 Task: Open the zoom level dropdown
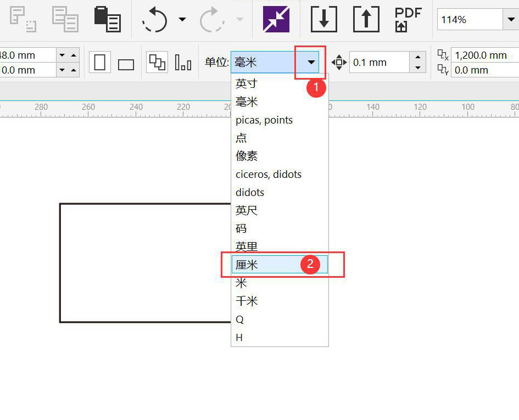tap(511, 19)
